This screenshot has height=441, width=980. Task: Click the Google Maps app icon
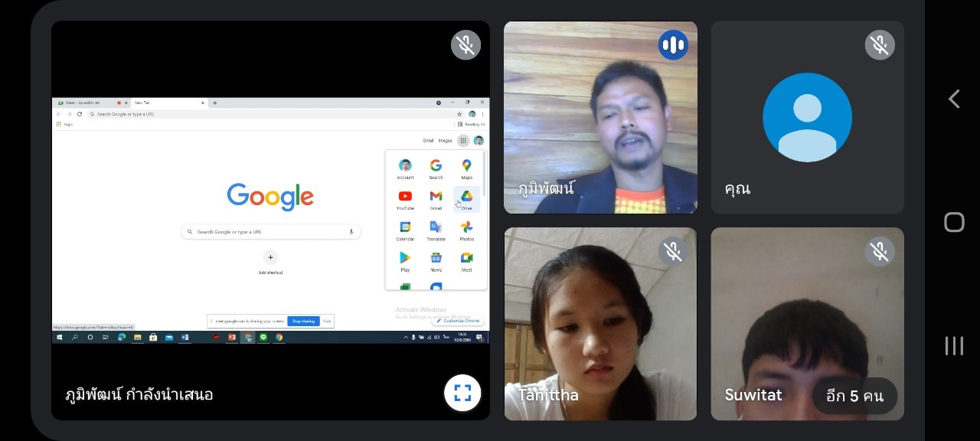(x=466, y=167)
